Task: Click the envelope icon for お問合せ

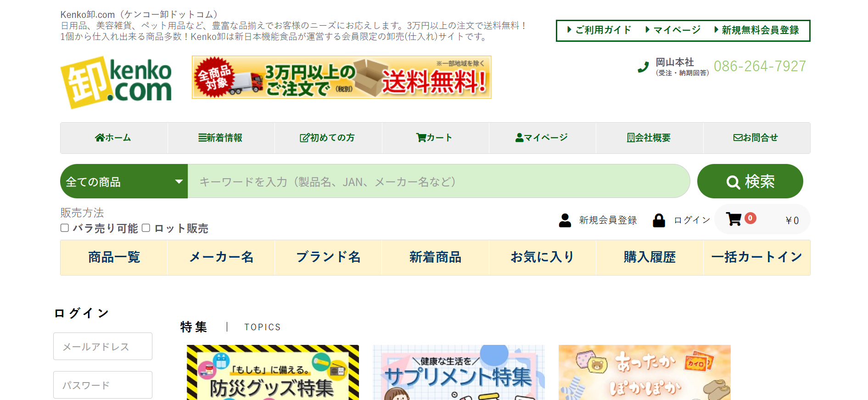Action: (x=738, y=138)
